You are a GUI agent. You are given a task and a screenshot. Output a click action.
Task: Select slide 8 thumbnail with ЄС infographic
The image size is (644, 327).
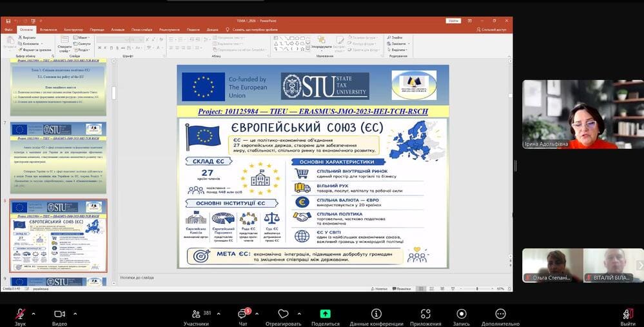(x=58, y=236)
